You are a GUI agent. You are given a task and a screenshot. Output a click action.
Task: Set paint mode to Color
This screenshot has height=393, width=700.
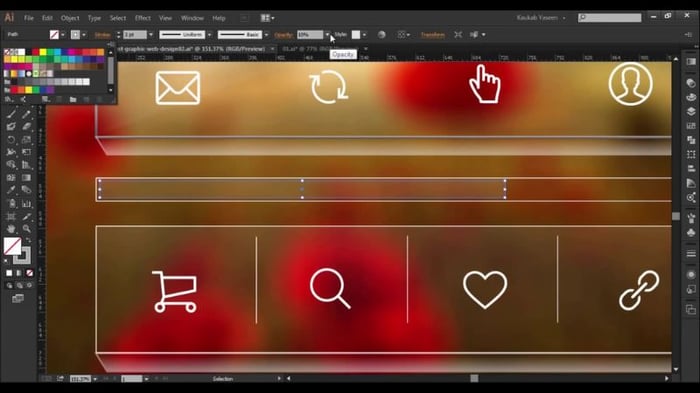[x=9, y=273]
